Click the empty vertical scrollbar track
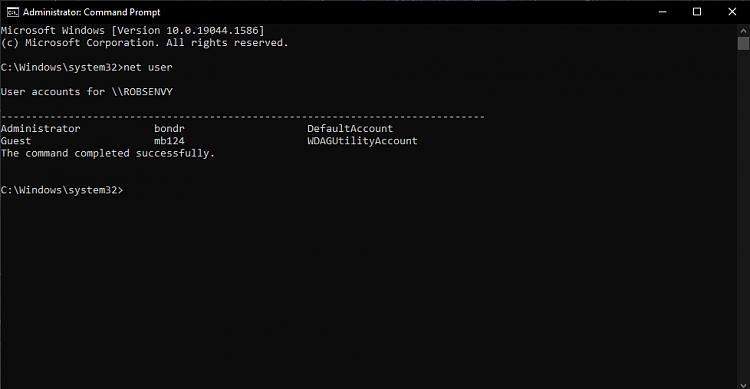Screen dimensions: 750x389 [743, 214]
